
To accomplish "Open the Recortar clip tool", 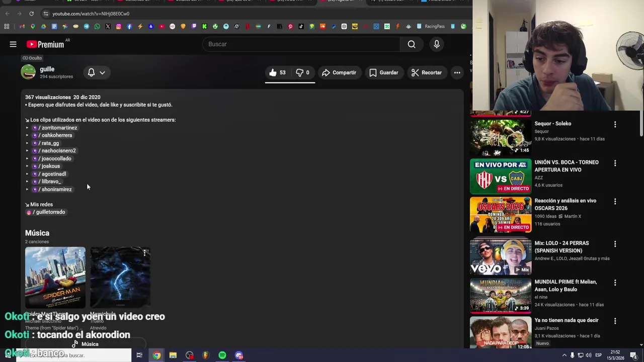I will (426, 72).
